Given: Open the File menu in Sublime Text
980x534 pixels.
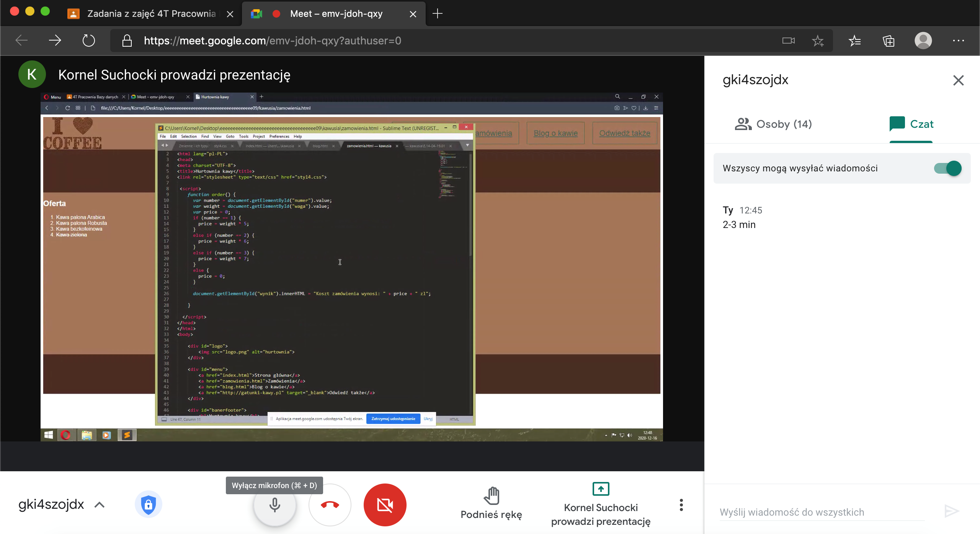Looking at the screenshot, I should pyautogui.click(x=163, y=136).
